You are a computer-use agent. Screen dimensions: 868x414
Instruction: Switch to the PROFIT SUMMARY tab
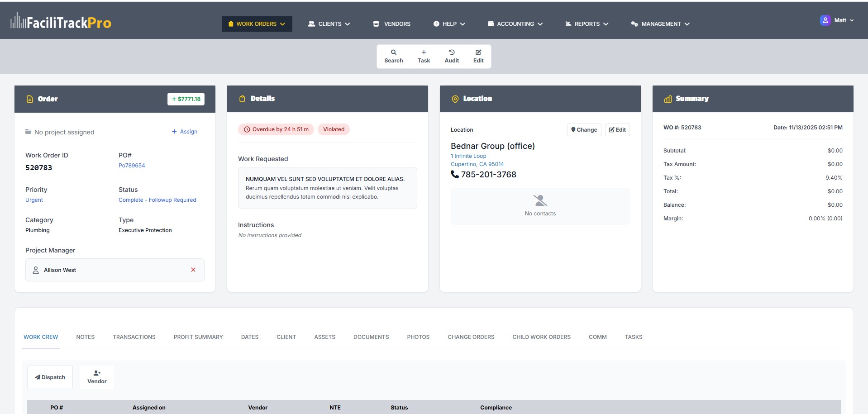198,337
